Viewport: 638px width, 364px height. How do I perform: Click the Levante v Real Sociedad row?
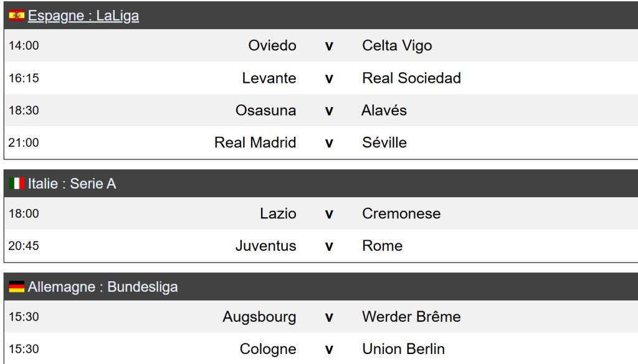coord(329,78)
